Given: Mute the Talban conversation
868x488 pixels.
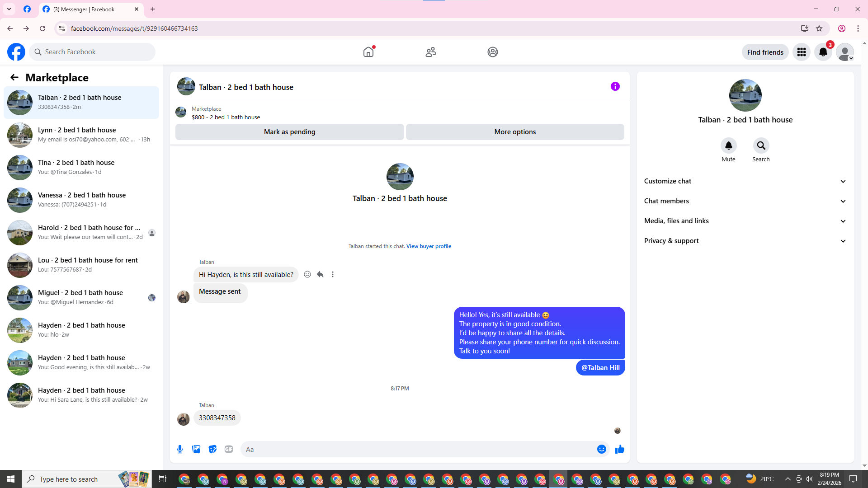Looking at the screenshot, I should pos(728,145).
